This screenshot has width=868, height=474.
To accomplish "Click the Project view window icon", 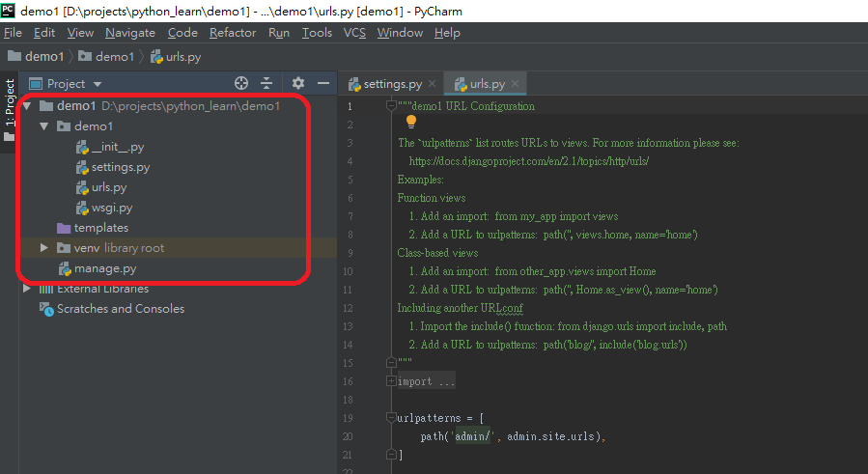I will (x=36, y=84).
